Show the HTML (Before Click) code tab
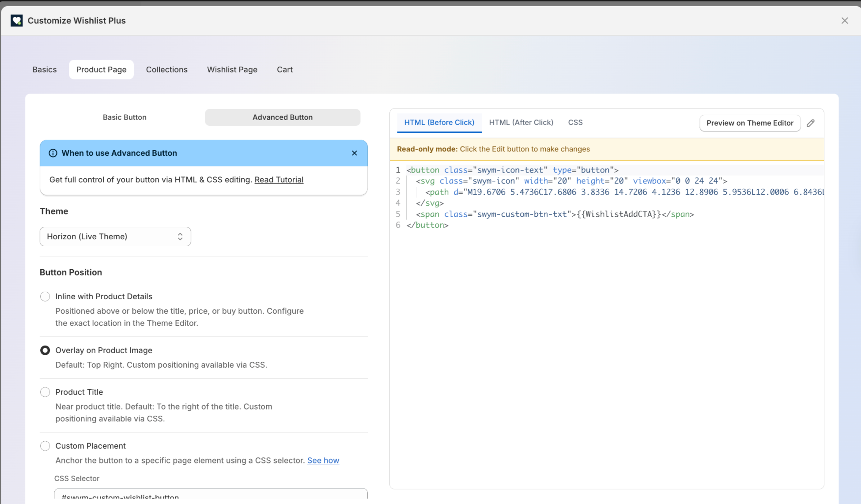 point(439,122)
